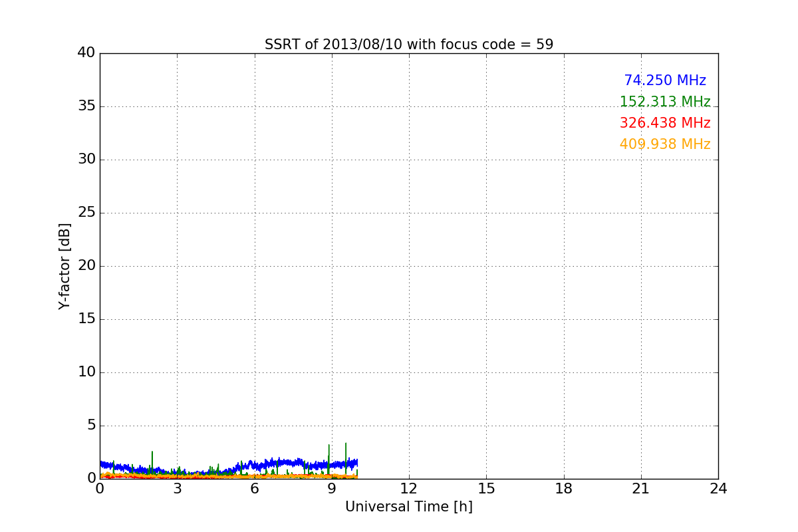
Task: Click the chart title mentioning focus code 59
Action: [x=409, y=45]
